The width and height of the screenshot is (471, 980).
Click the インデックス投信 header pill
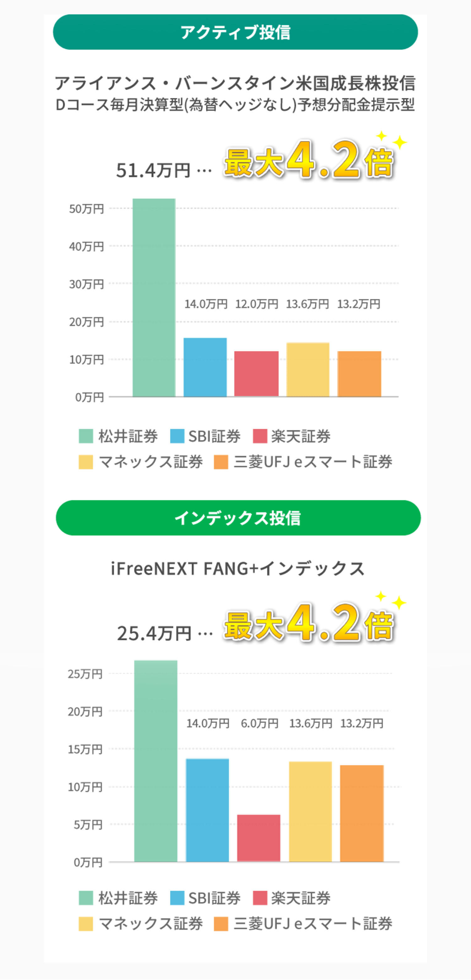[x=238, y=518]
